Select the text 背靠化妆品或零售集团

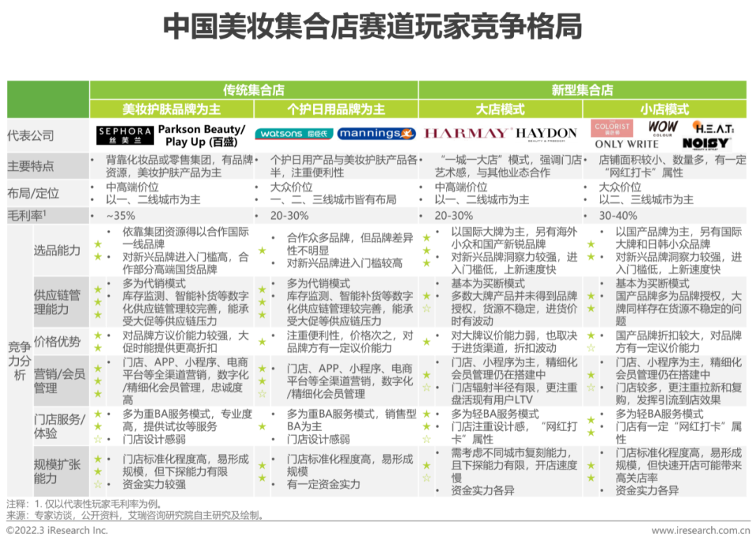[x=159, y=160]
